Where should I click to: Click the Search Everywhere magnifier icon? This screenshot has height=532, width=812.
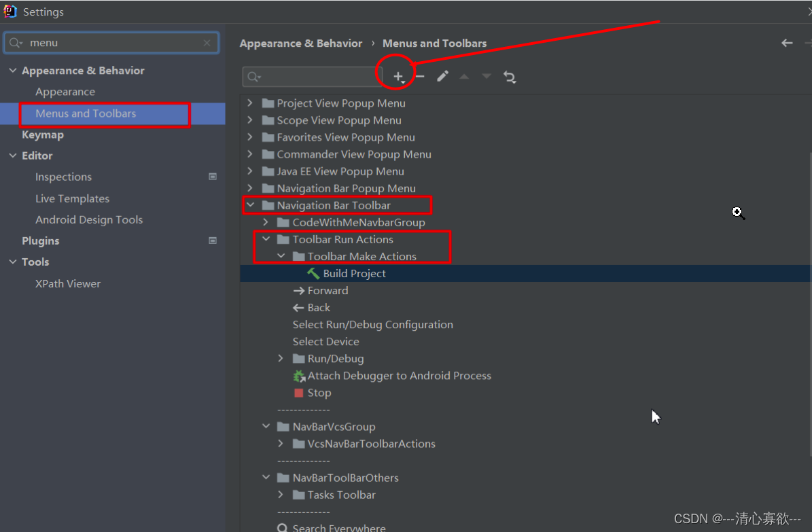pos(282,528)
